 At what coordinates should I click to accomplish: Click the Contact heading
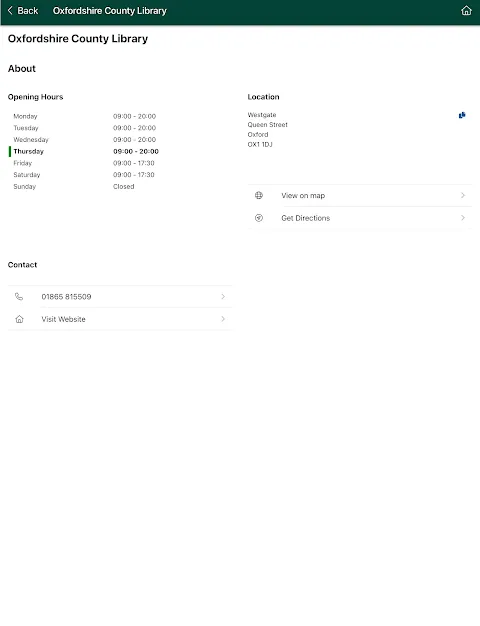(22, 265)
